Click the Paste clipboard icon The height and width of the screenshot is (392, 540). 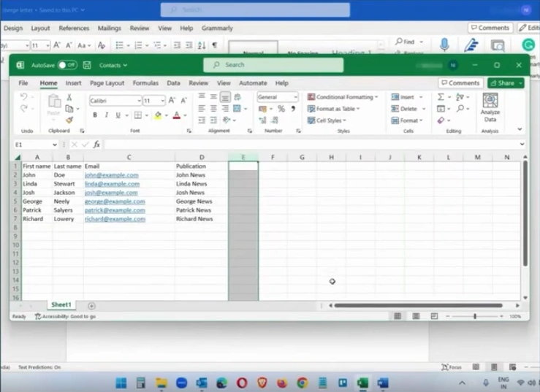pos(54,101)
